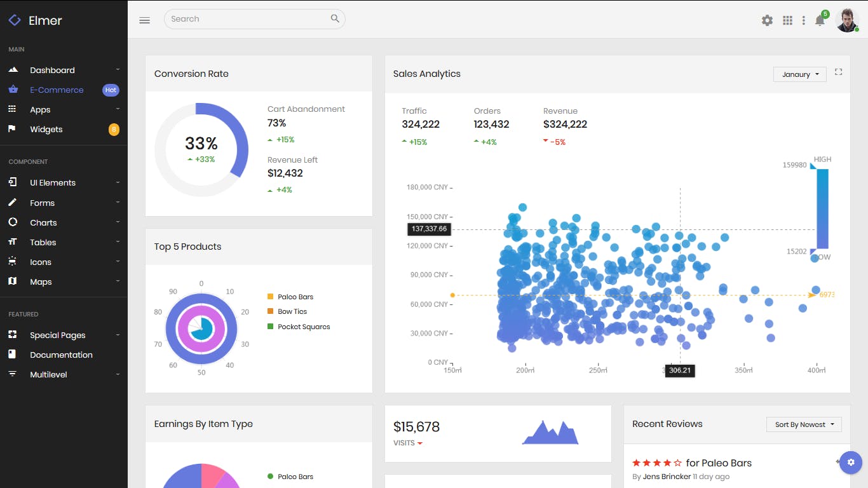The height and width of the screenshot is (488, 868).
Task: Click the Hot badge on E-Commerce
Action: [111, 90]
